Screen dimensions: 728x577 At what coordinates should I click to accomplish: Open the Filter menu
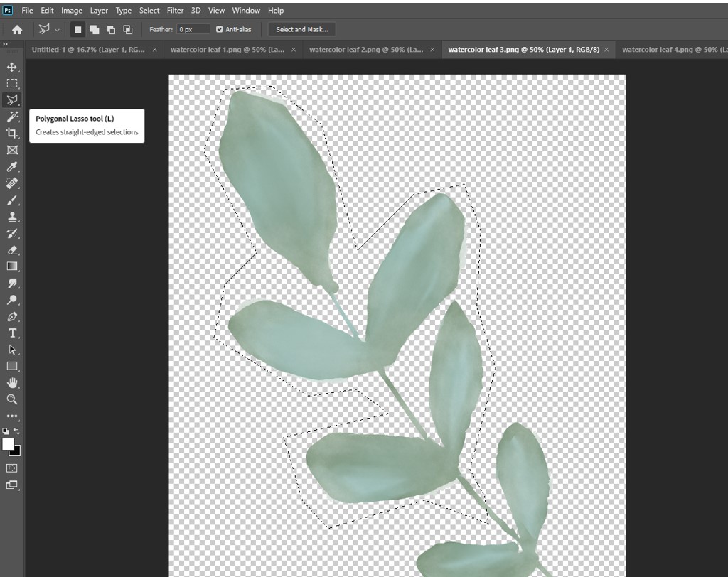point(175,10)
